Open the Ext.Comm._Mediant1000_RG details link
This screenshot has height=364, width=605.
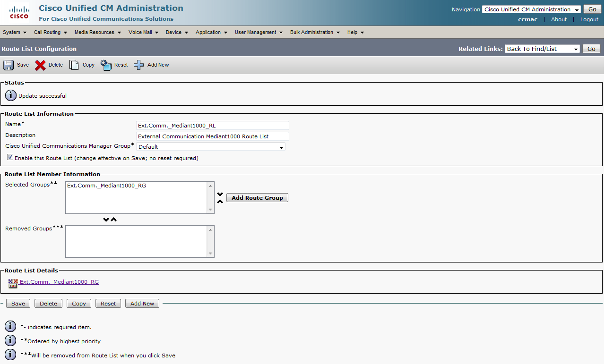[59, 282]
